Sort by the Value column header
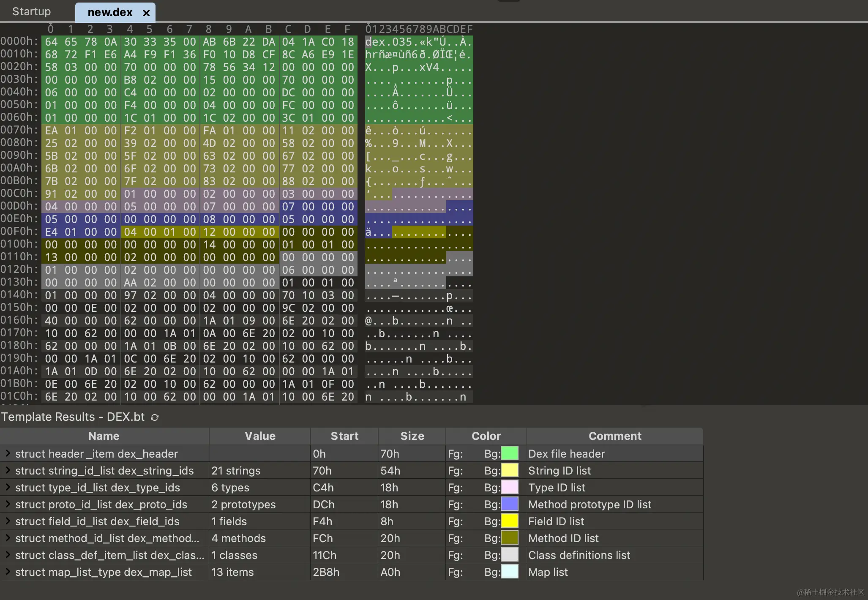868x600 pixels. (x=260, y=436)
